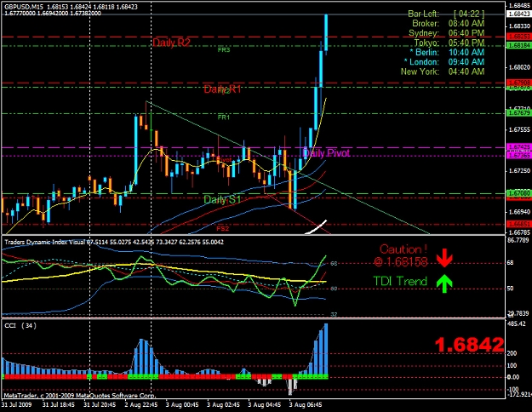Select the 'FR3' Fibonacci label
This screenshot has width=532, height=412.
(x=224, y=50)
